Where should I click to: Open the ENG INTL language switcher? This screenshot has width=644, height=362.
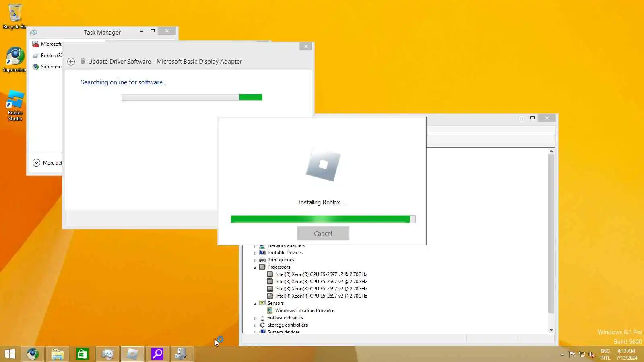tap(605, 354)
